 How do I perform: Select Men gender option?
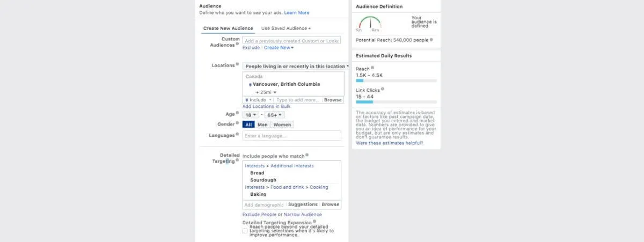262,124
